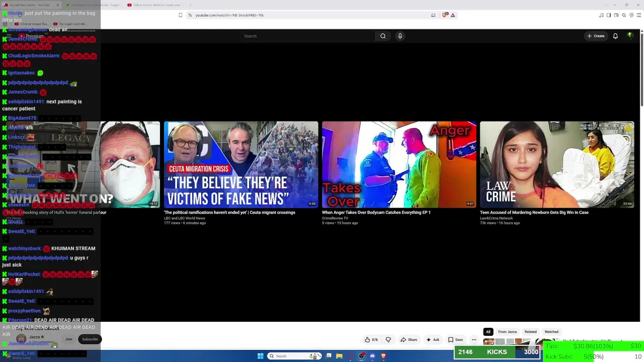Click title 'Teen Accused of Murdering Newborn Gets Big Win'
This screenshot has width=644, height=362.
[534, 213]
